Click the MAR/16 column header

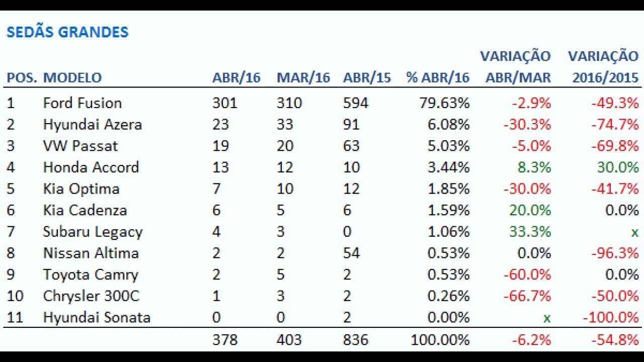(303, 77)
